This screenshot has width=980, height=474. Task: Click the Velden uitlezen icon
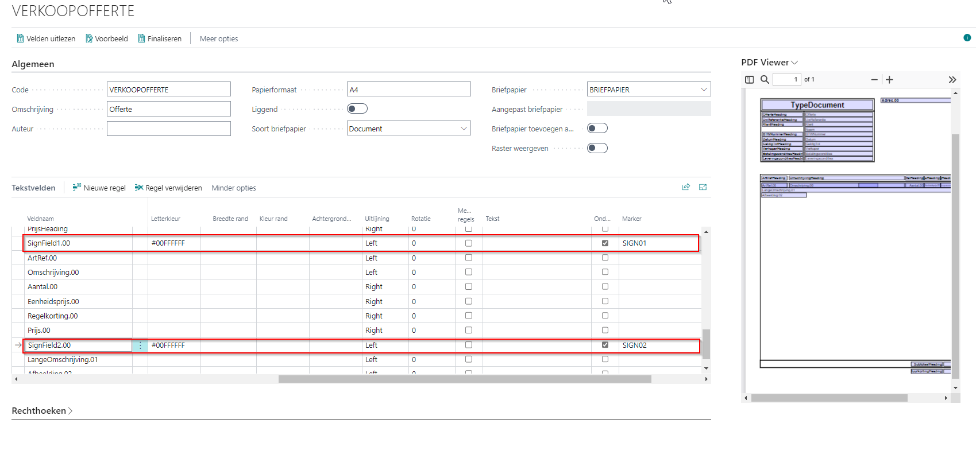(x=21, y=38)
